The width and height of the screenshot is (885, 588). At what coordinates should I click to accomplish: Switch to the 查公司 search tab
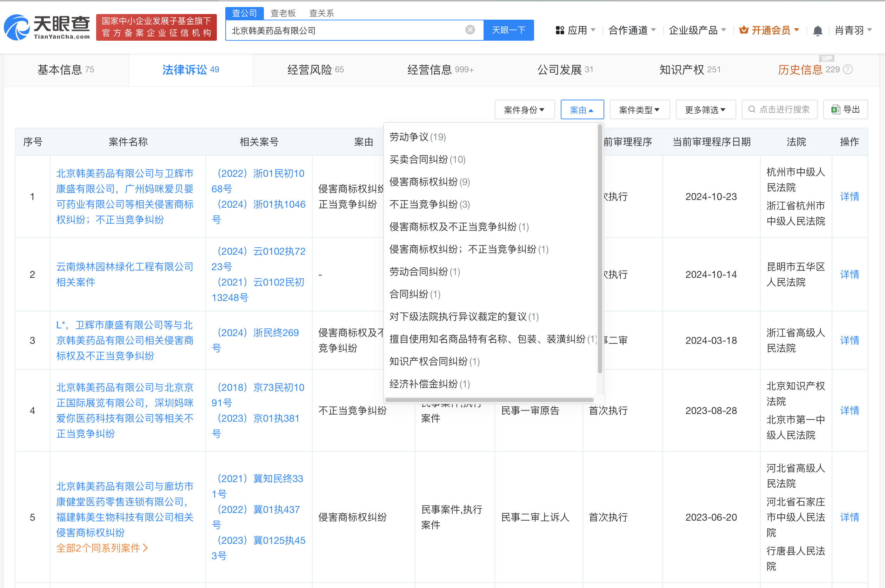pos(245,13)
